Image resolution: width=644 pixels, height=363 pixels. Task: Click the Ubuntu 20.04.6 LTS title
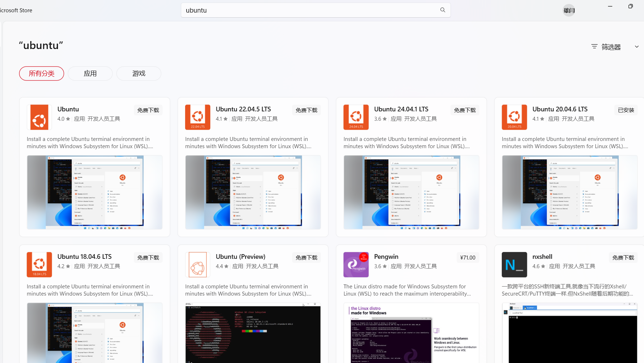[560, 109]
